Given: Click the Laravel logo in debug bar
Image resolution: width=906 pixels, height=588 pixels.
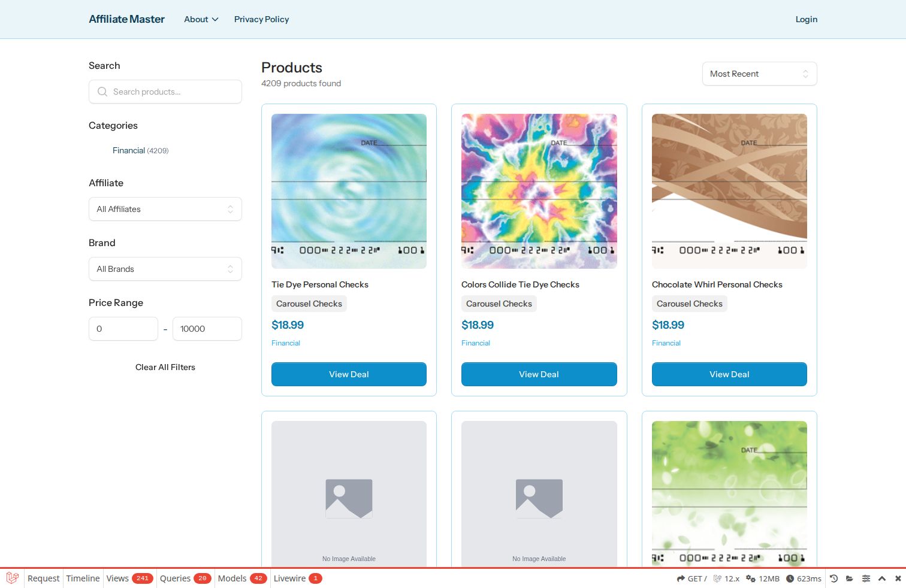Looking at the screenshot, I should [x=12, y=578].
